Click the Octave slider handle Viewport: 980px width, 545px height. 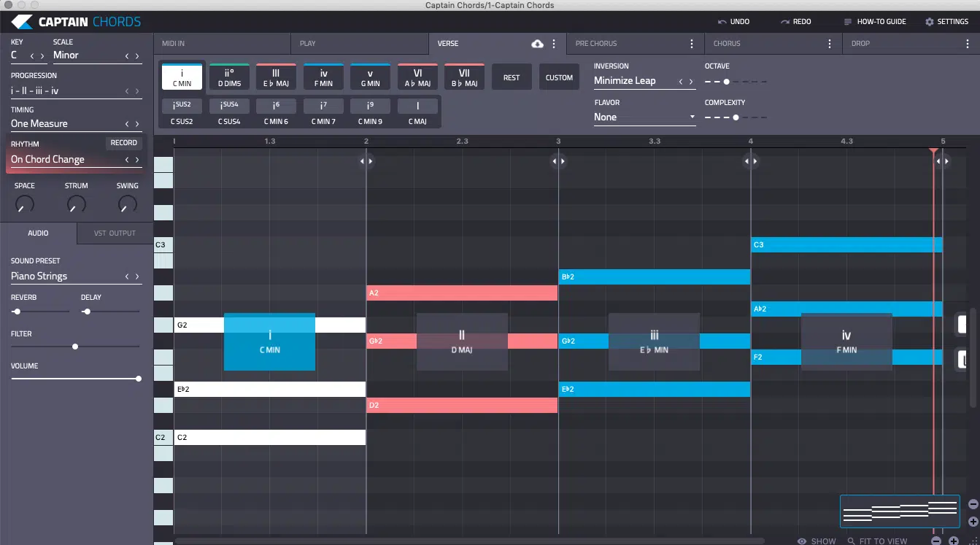pyautogui.click(x=726, y=82)
